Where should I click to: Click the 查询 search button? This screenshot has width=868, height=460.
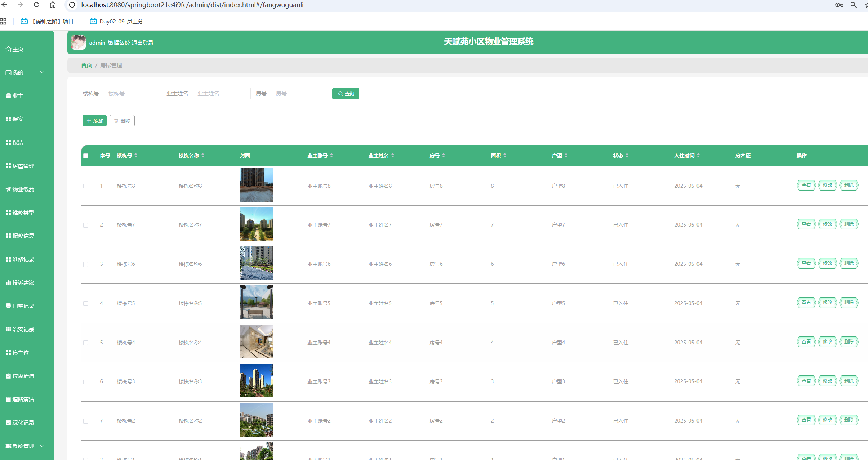click(x=346, y=94)
